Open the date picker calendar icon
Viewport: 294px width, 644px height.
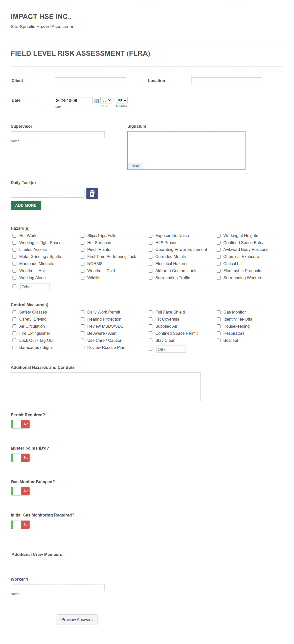click(x=97, y=101)
